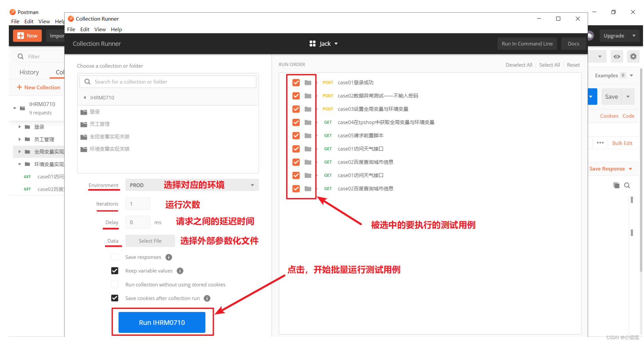Click the Postman settings gear icon
Image resolution: width=644 pixels, height=343 pixels.
633,56
